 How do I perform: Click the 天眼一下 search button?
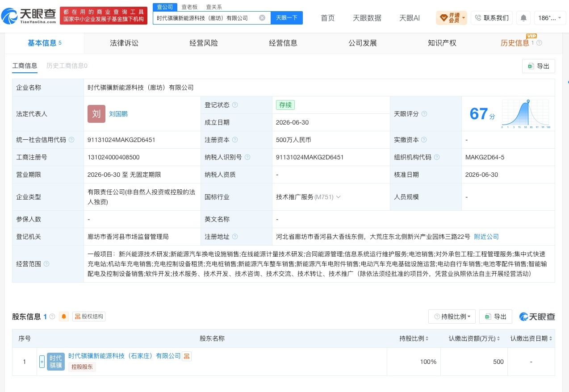(287, 18)
